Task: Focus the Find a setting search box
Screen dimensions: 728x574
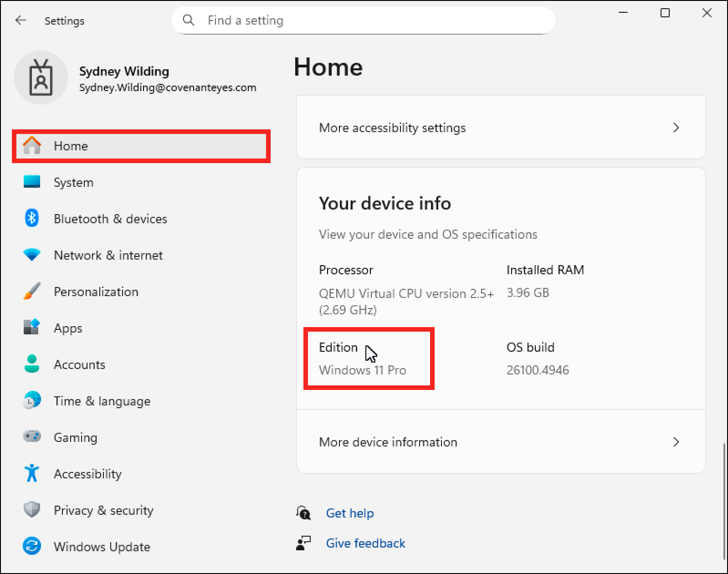Action: point(364,20)
